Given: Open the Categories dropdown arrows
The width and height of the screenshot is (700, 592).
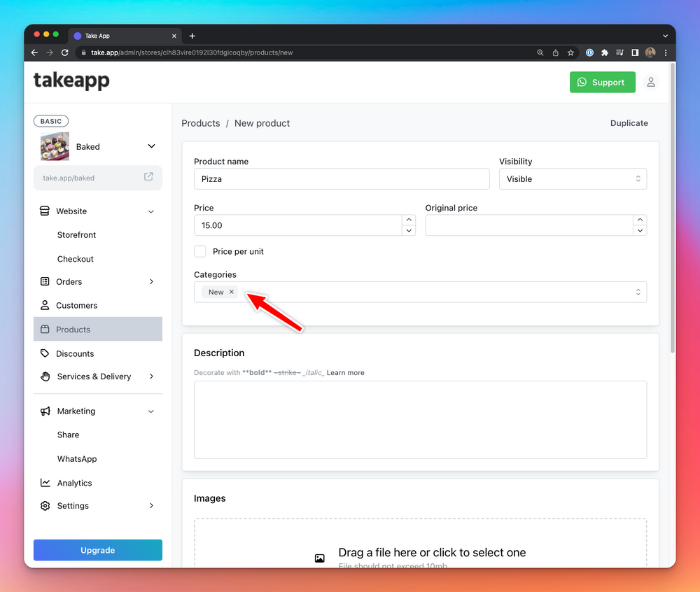Looking at the screenshot, I should point(638,292).
